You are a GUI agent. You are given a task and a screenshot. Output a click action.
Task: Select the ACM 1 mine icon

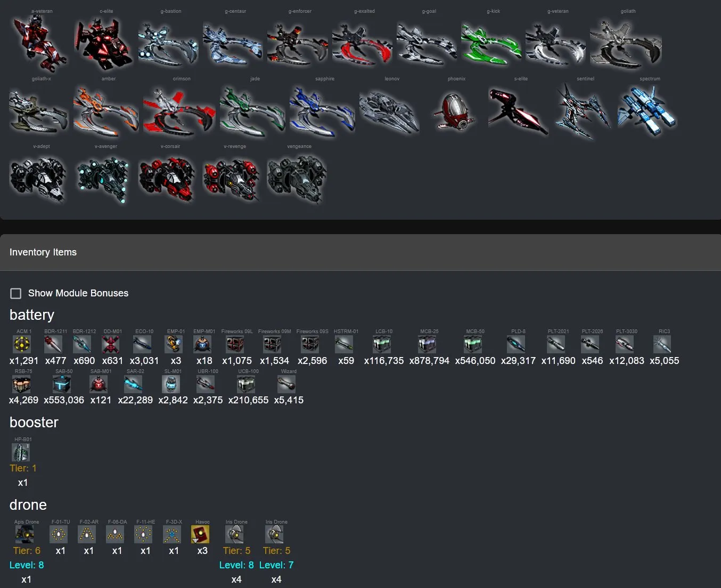tap(22, 344)
